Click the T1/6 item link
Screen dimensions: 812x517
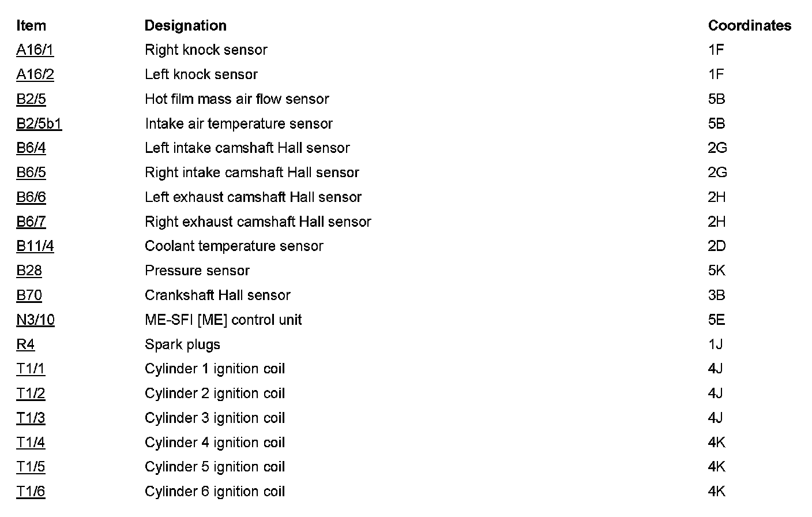(x=31, y=492)
